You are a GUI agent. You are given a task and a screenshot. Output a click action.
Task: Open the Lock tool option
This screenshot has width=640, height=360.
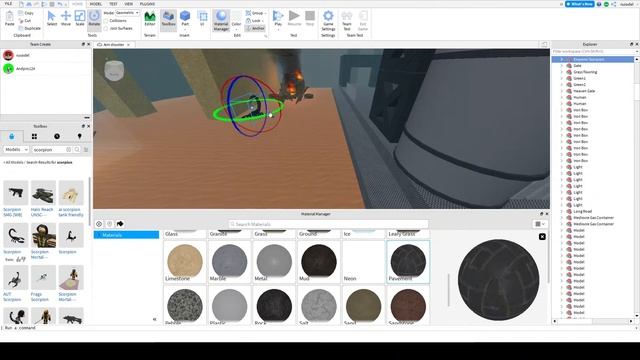pos(254,20)
